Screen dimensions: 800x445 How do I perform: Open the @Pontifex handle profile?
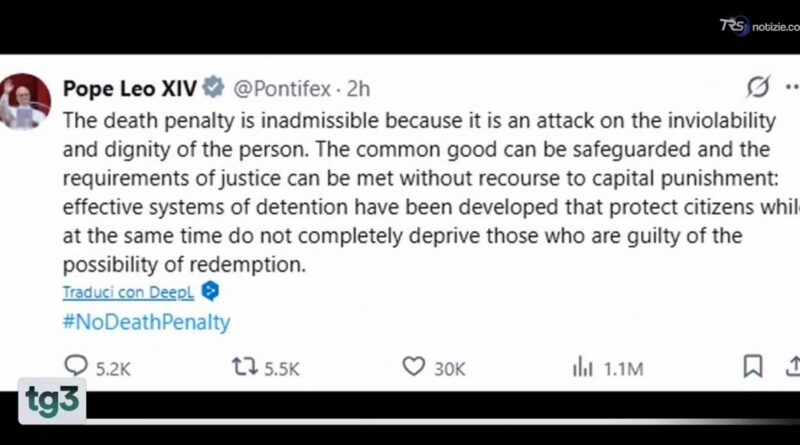coord(282,89)
